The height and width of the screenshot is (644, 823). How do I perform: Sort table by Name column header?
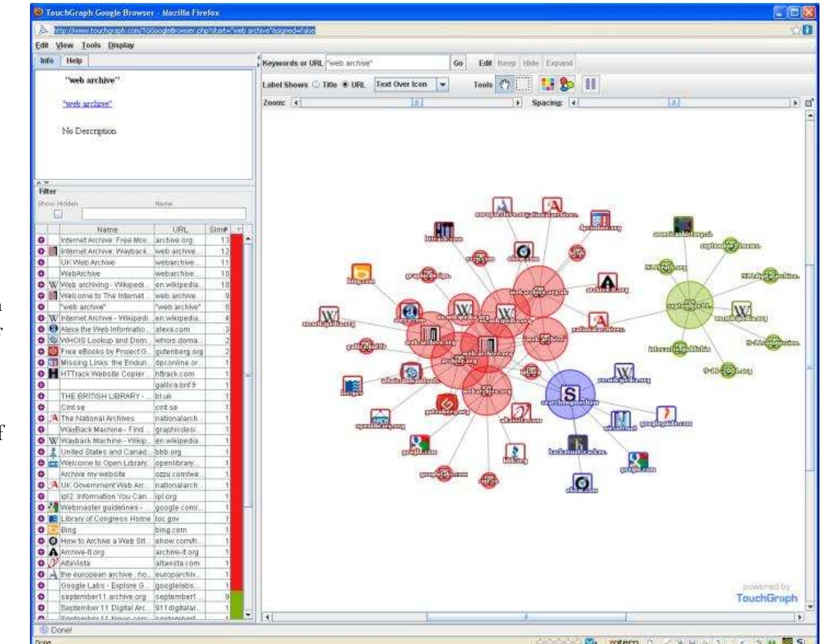coord(107,230)
